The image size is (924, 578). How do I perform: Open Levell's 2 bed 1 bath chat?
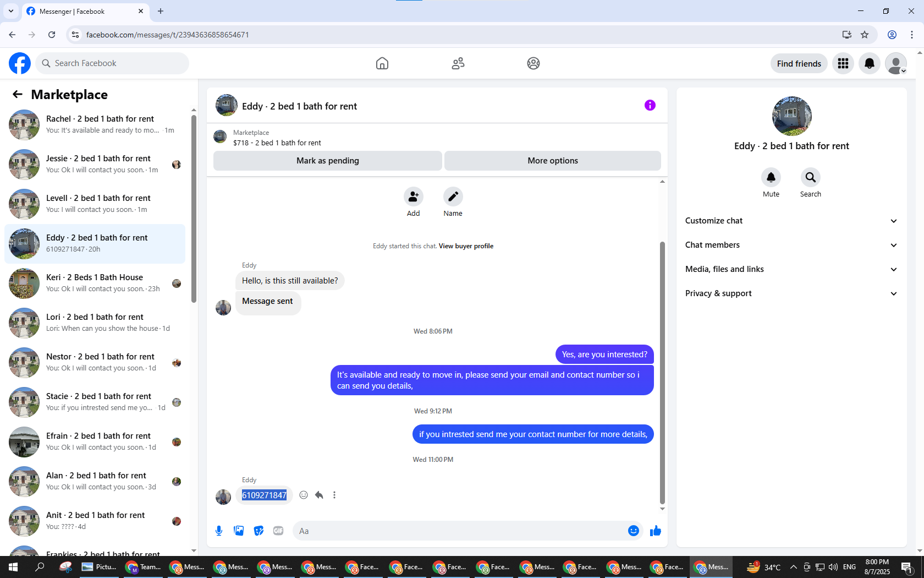click(x=95, y=204)
